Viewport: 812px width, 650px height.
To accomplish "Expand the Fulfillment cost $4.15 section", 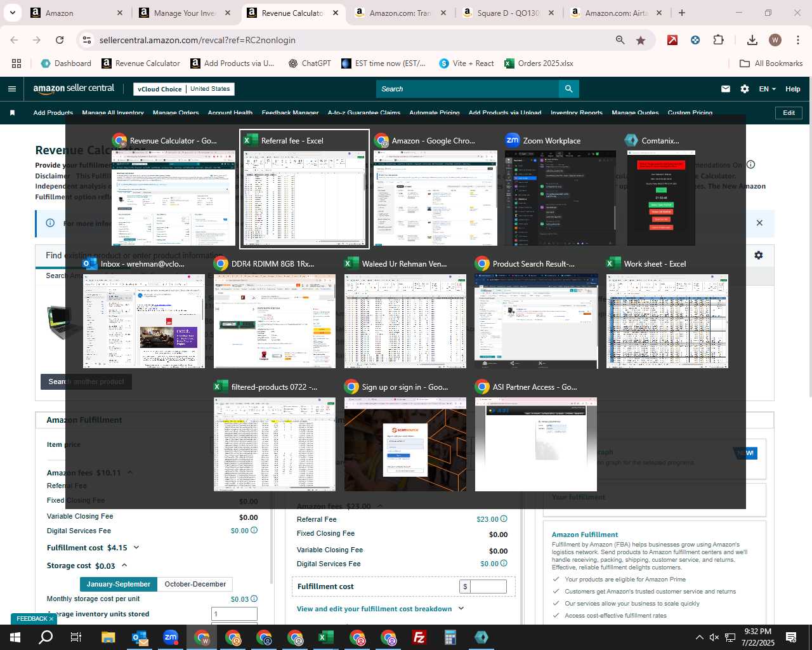I will (x=136, y=547).
